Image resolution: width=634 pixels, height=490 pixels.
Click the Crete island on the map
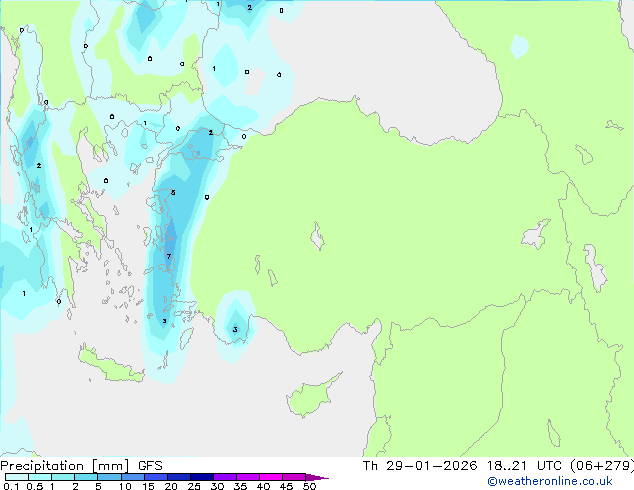click(x=110, y=366)
